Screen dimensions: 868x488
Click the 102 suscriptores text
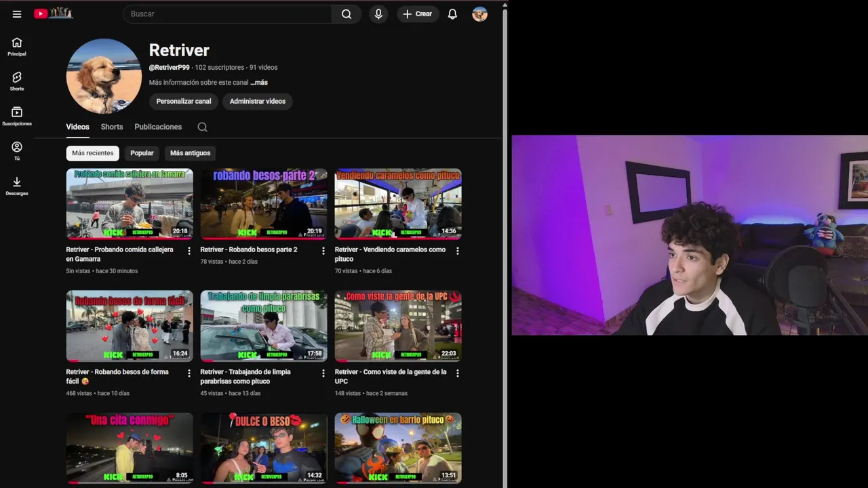pyautogui.click(x=219, y=68)
